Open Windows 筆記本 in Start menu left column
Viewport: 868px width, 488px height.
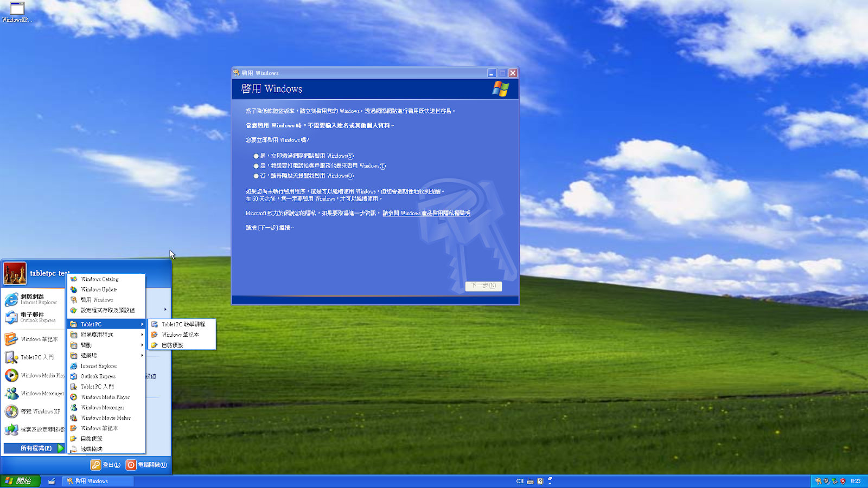pos(34,339)
